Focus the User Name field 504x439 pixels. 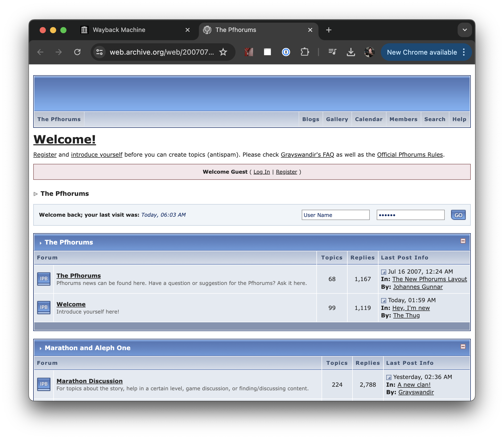point(335,215)
